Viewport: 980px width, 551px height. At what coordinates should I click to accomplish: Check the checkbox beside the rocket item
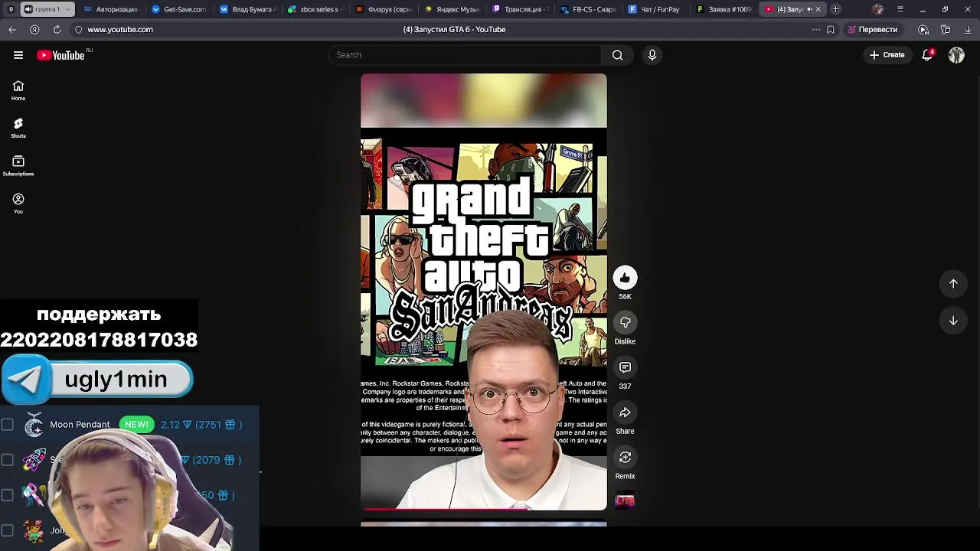8,460
